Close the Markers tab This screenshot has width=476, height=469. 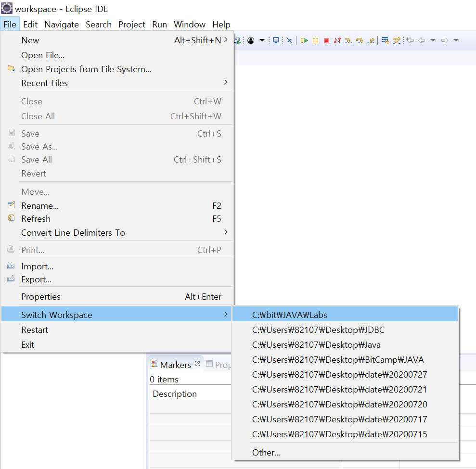click(x=197, y=364)
